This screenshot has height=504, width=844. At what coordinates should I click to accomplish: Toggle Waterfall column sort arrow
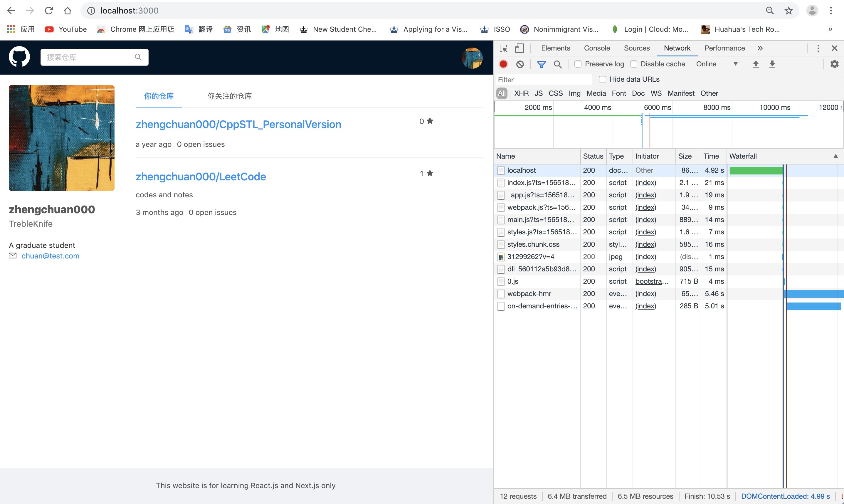(835, 156)
